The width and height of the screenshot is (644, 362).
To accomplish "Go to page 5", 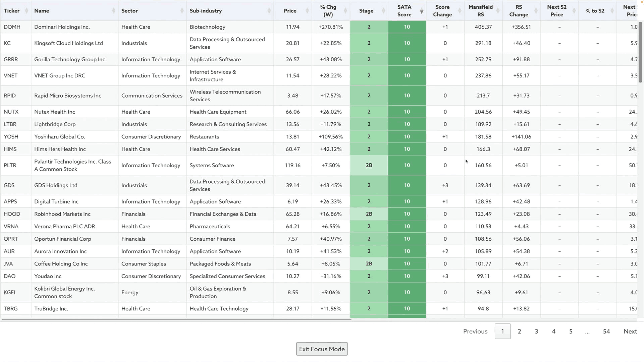I will pos(571,331).
